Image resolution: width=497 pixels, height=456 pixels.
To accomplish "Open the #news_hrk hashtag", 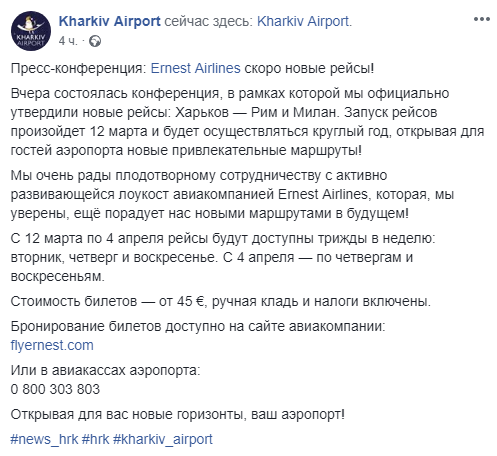I will click(44, 439).
